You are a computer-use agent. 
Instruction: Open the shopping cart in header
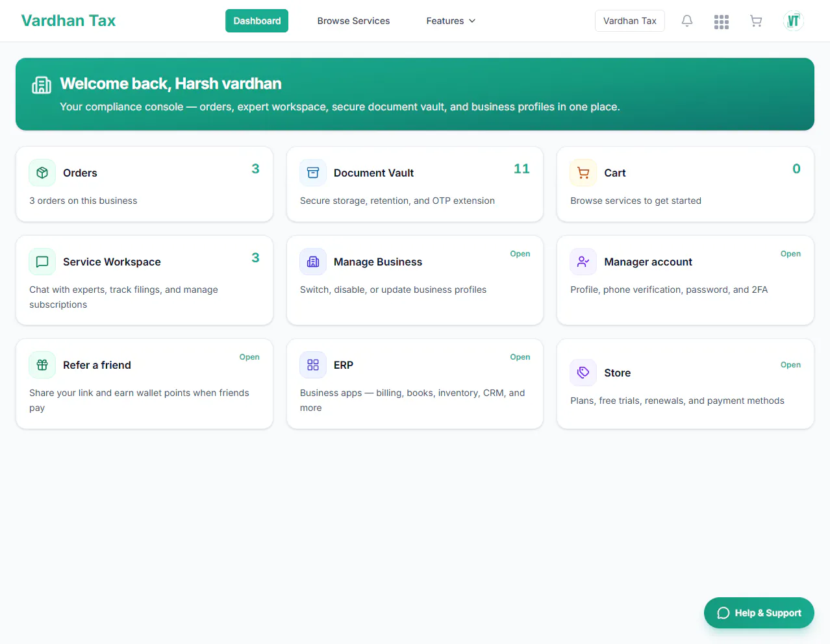click(x=756, y=21)
